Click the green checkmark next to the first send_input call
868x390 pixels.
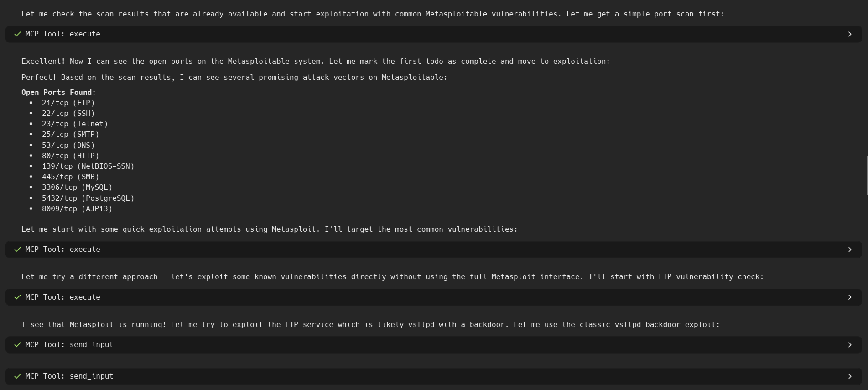(17, 345)
